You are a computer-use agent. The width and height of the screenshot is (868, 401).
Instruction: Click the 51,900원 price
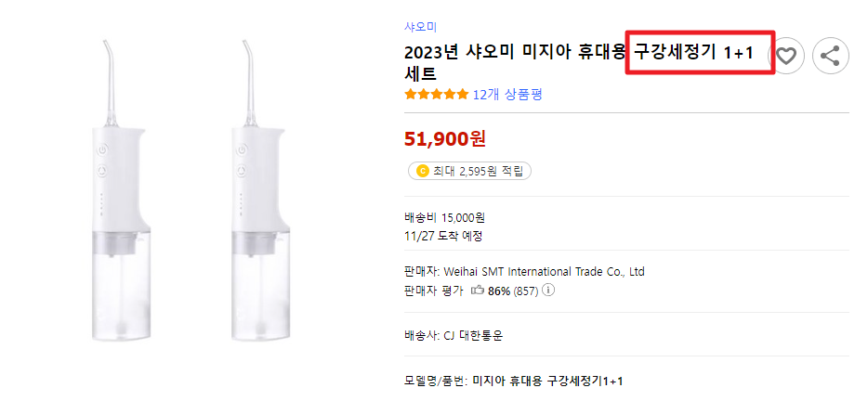pyautogui.click(x=445, y=139)
